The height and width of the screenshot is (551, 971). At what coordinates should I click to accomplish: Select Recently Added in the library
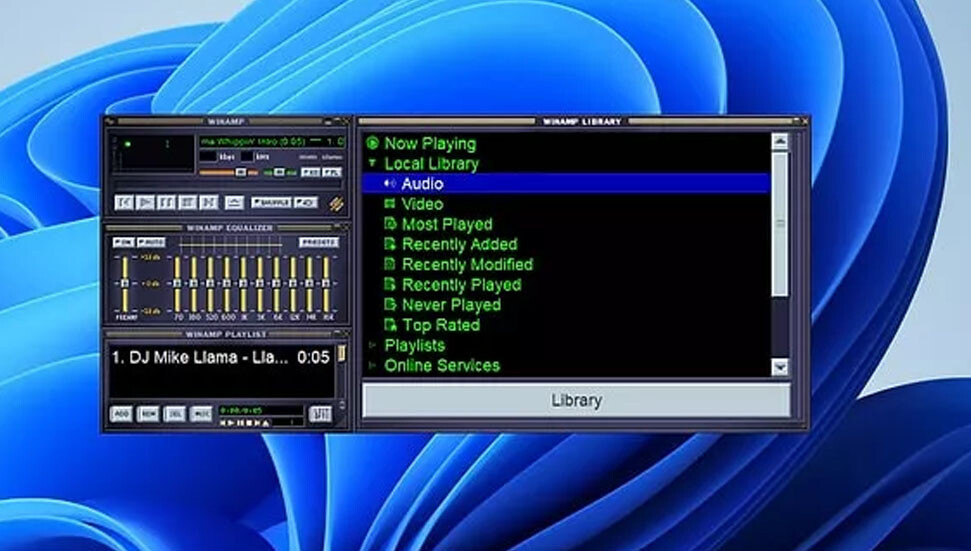pyautogui.click(x=459, y=244)
